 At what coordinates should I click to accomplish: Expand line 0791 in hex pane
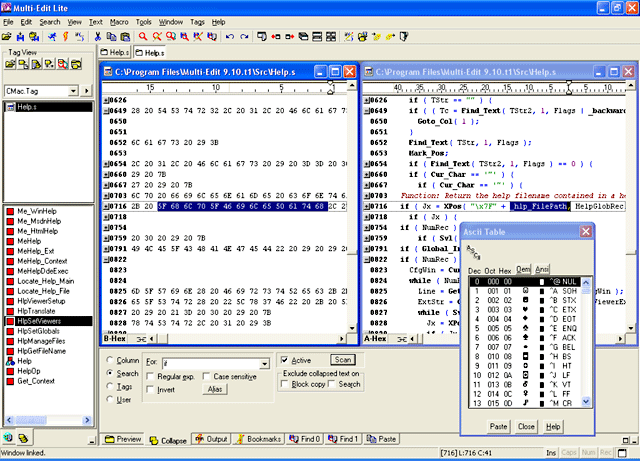(106, 249)
